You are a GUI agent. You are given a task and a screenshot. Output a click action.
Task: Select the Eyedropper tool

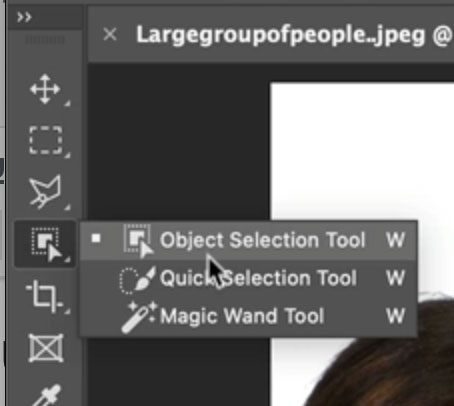pyautogui.click(x=47, y=396)
